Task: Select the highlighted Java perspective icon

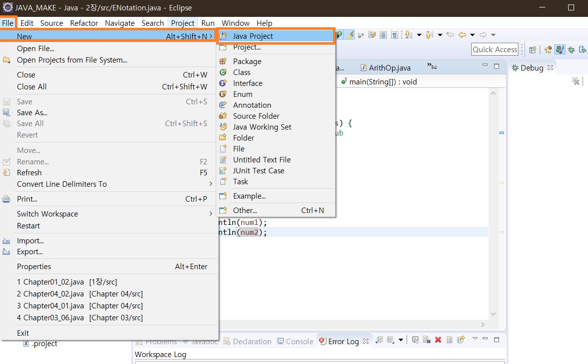Action: [x=560, y=50]
